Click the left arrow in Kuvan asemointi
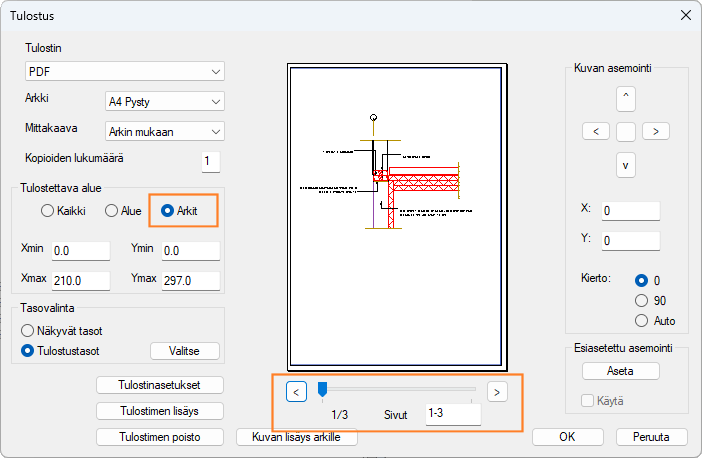This screenshot has height=458, width=702. point(595,131)
